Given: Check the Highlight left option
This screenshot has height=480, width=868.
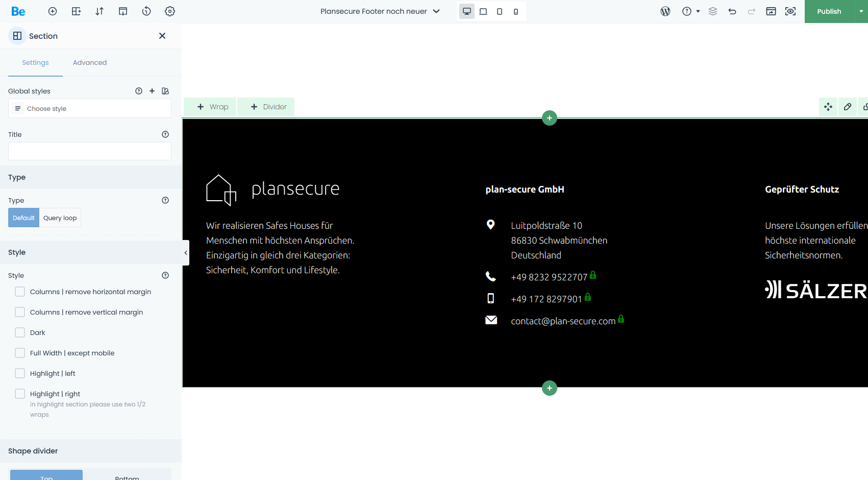Looking at the screenshot, I should [x=20, y=373].
